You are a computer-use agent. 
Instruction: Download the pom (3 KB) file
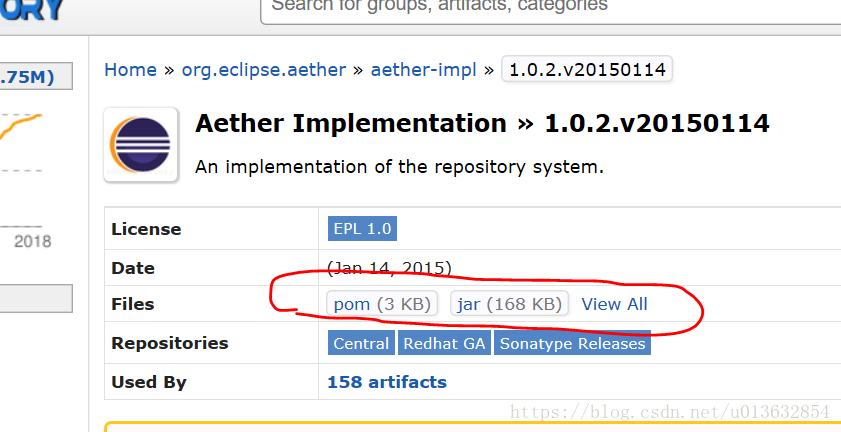tap(382, 304)
